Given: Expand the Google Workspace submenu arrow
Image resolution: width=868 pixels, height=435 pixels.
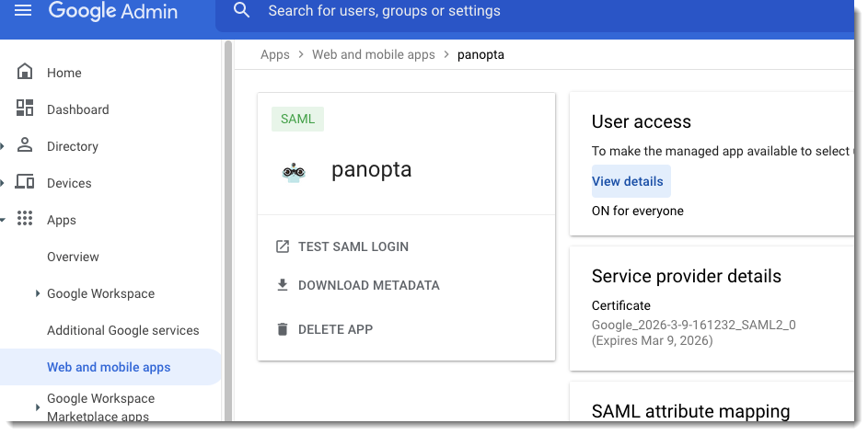Looking at the screenshot, I should tap(38, 293).
